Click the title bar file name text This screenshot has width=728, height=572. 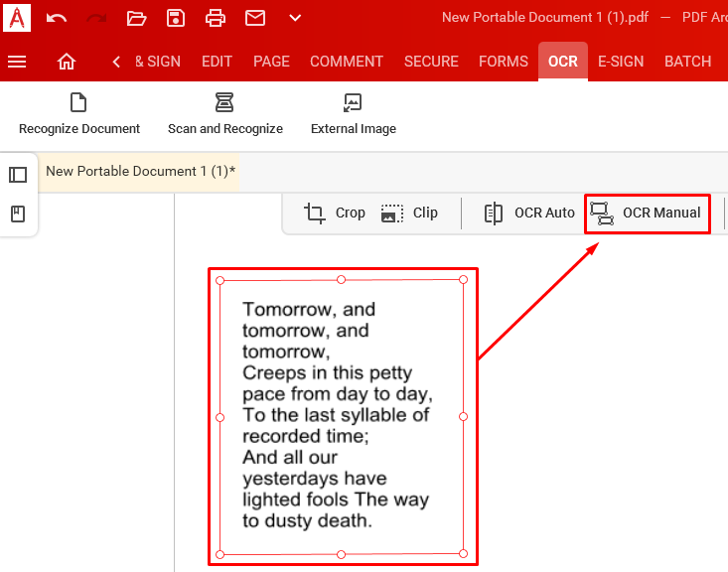[545, 18]
